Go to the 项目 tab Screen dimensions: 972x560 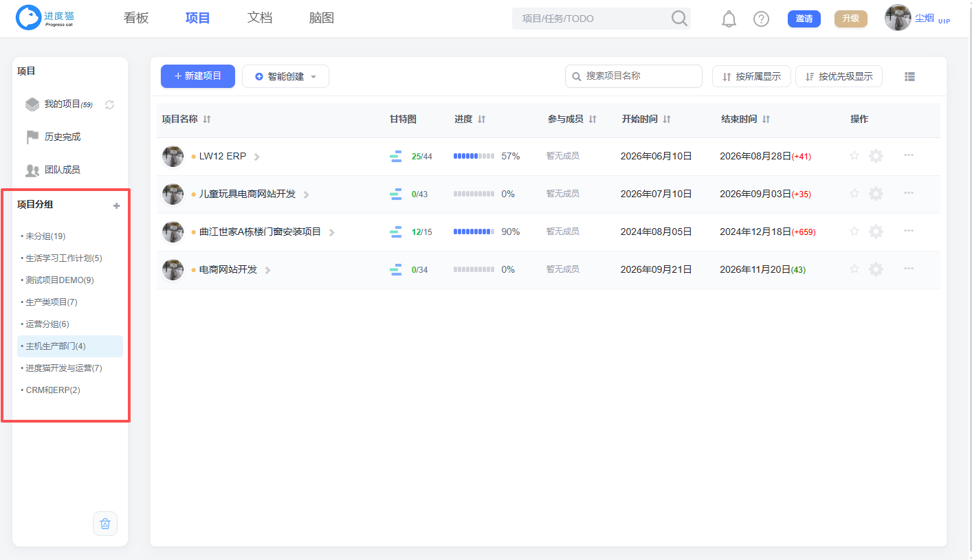[x=198, y=19]
